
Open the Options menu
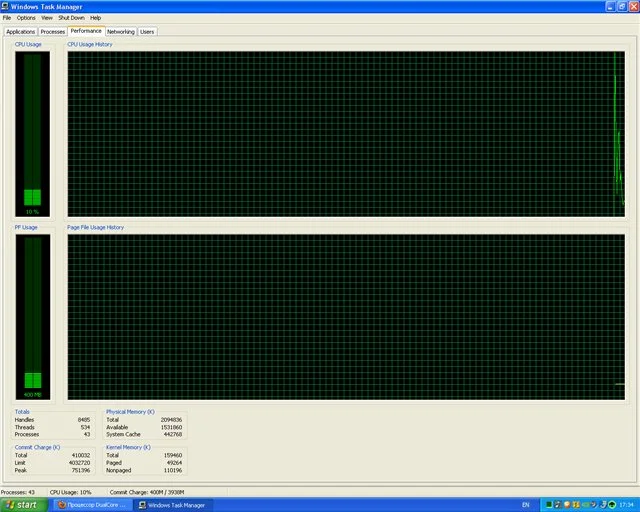(x=26, y=18)
